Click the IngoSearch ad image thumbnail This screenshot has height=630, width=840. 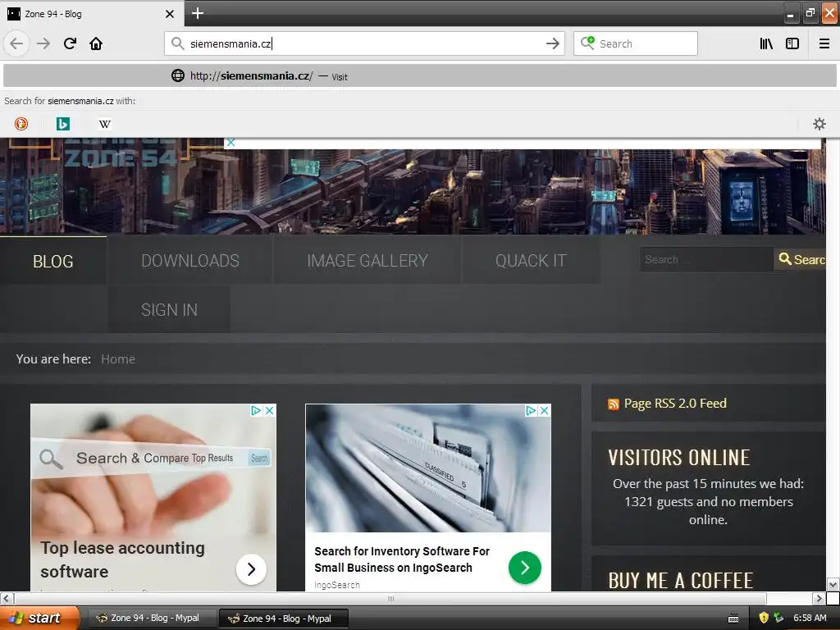click(428, 468)
